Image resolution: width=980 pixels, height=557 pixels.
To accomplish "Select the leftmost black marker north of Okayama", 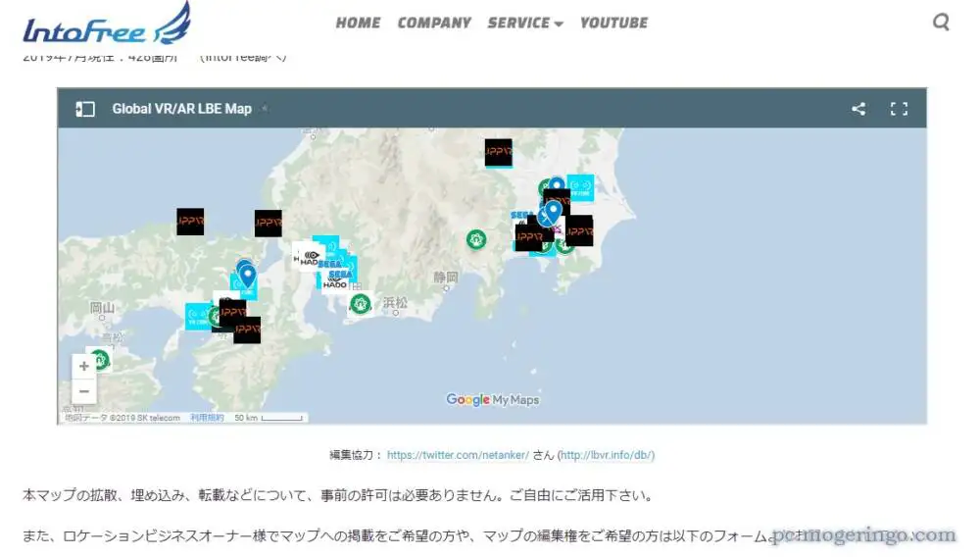I will click(190, 222).
